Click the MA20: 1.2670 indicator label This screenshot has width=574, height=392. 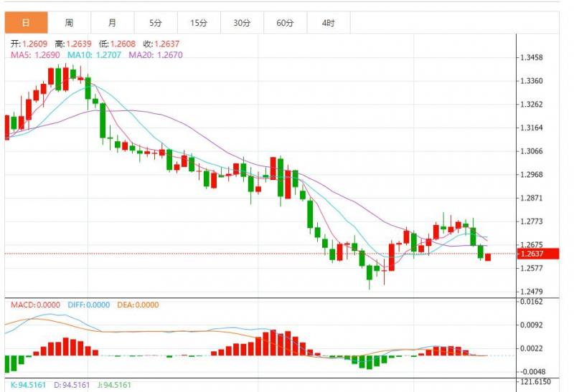[156, 55]
